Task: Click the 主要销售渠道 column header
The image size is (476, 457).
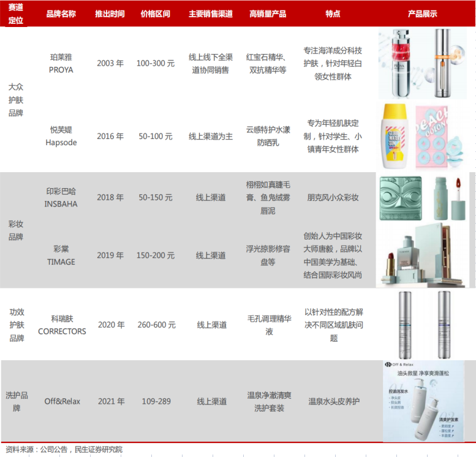Action: [211, 13]
